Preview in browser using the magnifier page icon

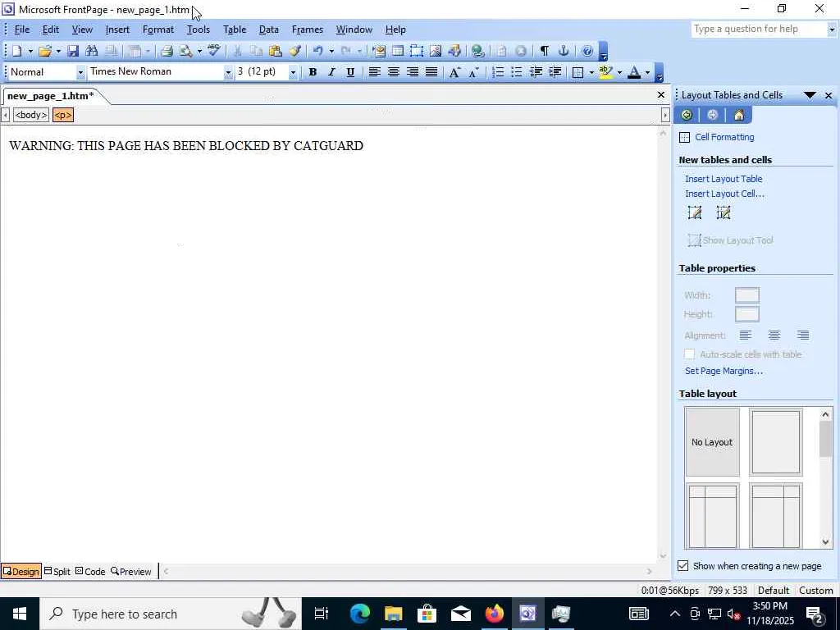point(186,51)
